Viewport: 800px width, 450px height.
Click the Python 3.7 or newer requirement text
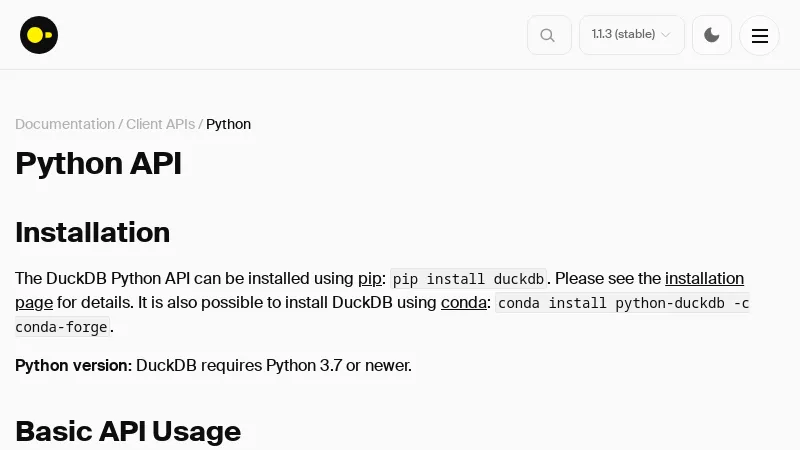coord(274,365)
